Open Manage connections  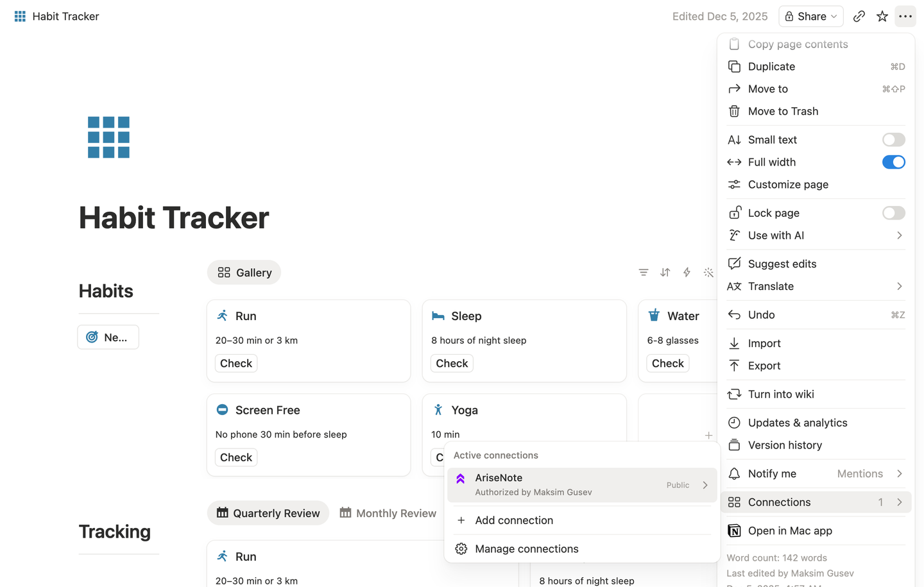[582, 549]
